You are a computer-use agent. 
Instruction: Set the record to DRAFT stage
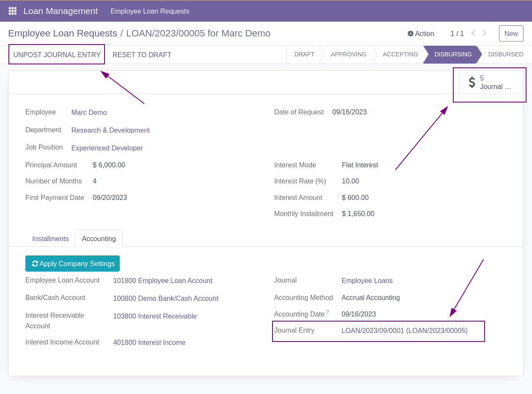point(304,54)
